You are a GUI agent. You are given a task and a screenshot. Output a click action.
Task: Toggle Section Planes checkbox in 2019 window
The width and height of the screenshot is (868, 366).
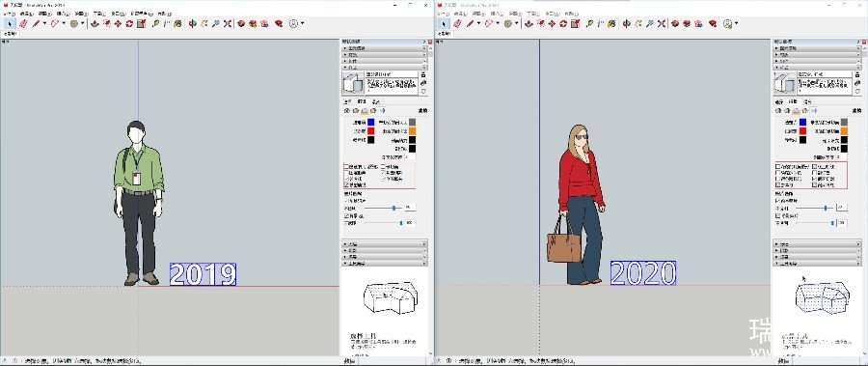383,166
